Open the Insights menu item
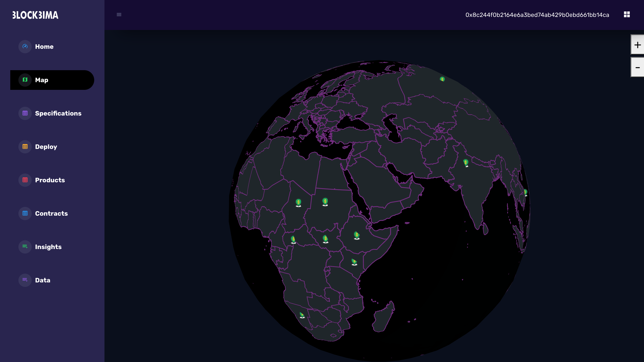Viewport: 644px width, 362px height. [48, 247]
